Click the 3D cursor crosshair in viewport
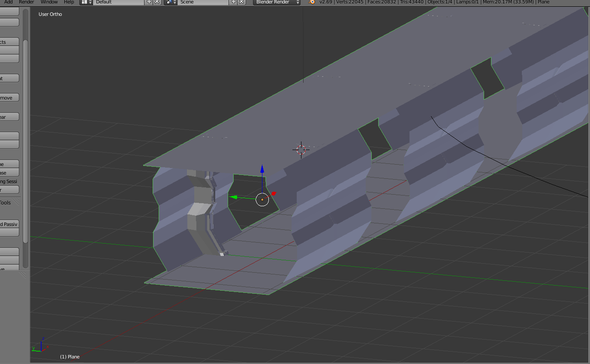This screenshot has width=590, height=364. [301, 150]
